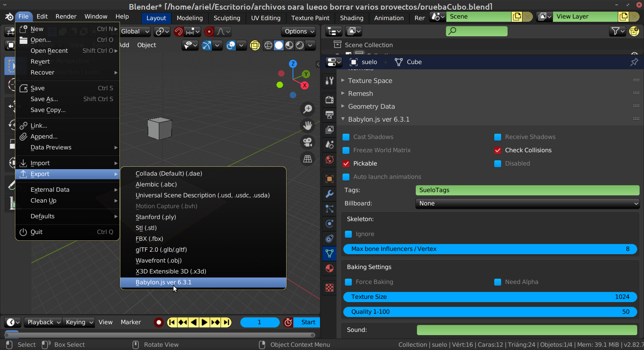Click the outliner search field

[x=477, y=31]
